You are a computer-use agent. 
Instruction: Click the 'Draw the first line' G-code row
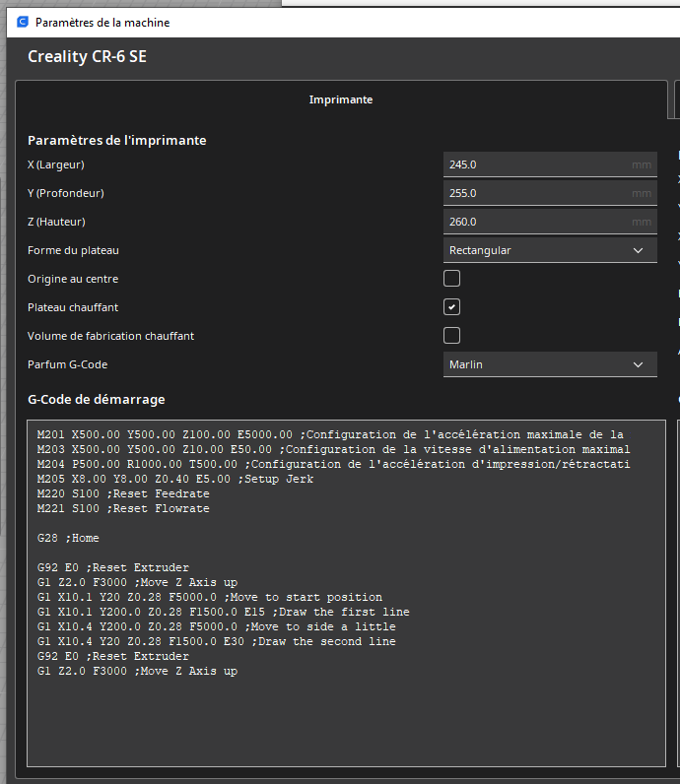(223, 612)
